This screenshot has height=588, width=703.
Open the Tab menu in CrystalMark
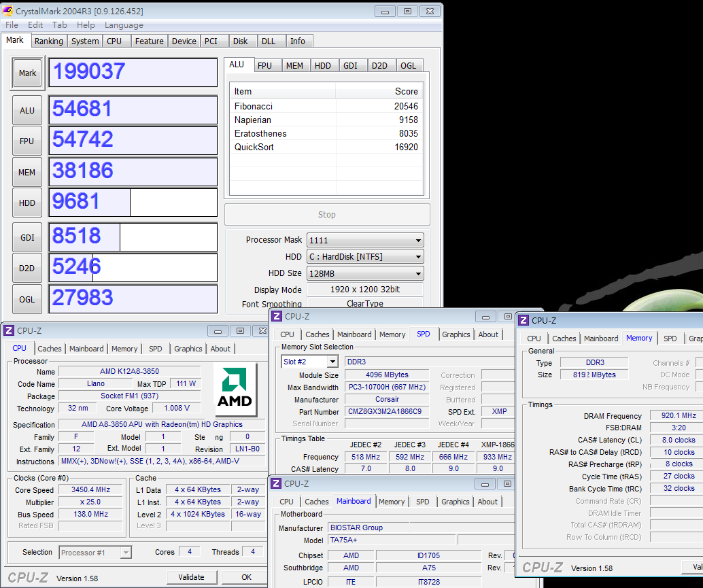coord(60,25)
